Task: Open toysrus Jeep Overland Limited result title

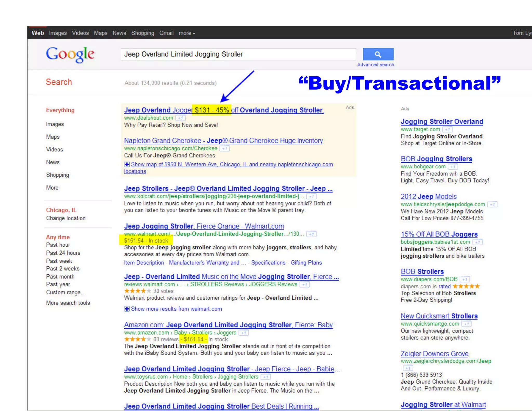Action: click(x=232, y=369)
